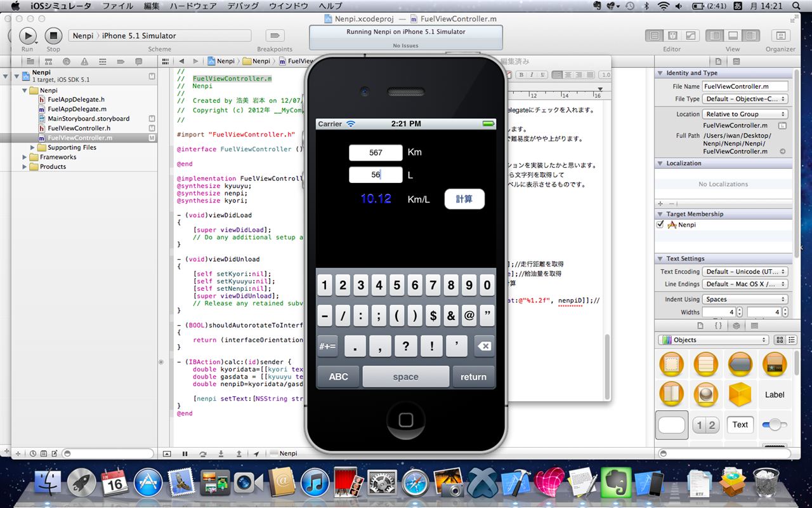Click the Run button in Xcode toolbar
The width and height of the screenshot is (812, 508).
[27, 36]
